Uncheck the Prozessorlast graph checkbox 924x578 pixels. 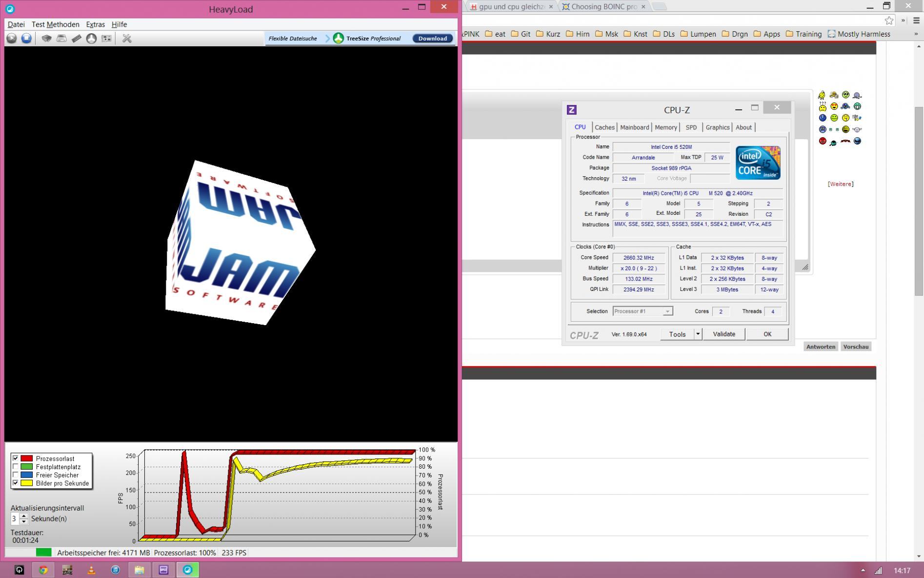coord(16,458)
